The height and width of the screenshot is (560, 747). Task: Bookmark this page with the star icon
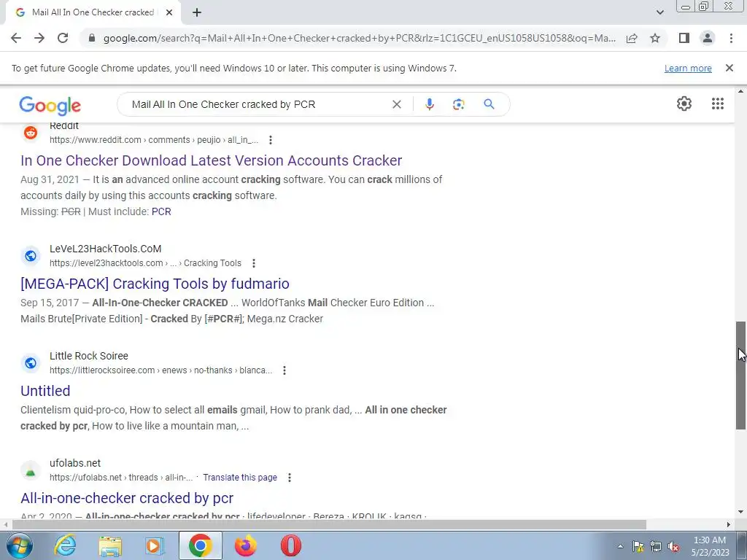pyautogui.click(x=655, y=38)
